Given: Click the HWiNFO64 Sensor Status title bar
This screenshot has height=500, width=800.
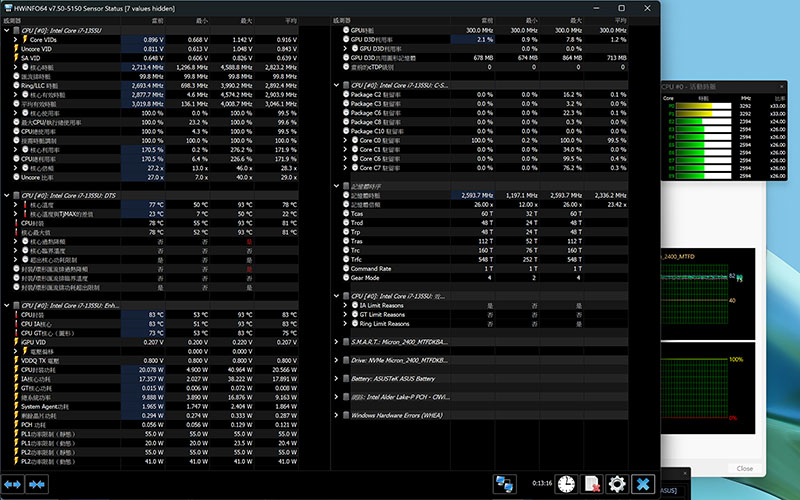Looking at the screenshot, I should (250, 6).
